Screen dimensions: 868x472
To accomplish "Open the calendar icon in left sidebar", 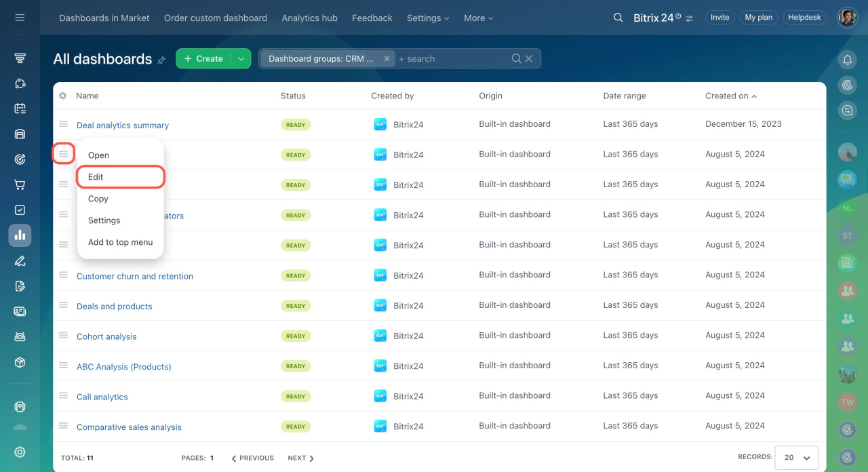I will (x=20, y=109).
